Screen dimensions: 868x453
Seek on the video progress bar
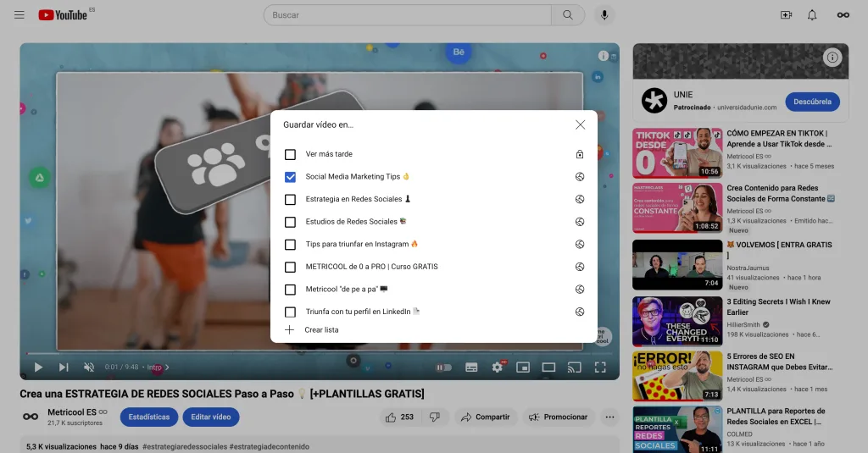click(320, 353)
